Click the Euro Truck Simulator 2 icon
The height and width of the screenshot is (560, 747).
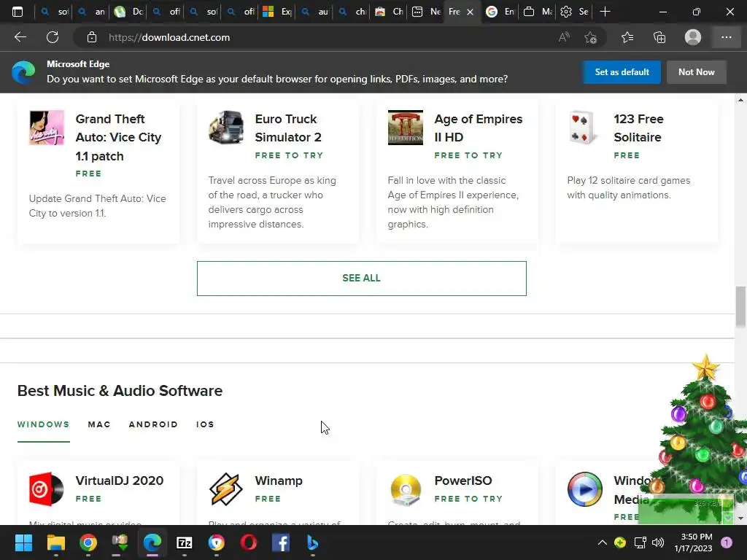click(226, 128)
